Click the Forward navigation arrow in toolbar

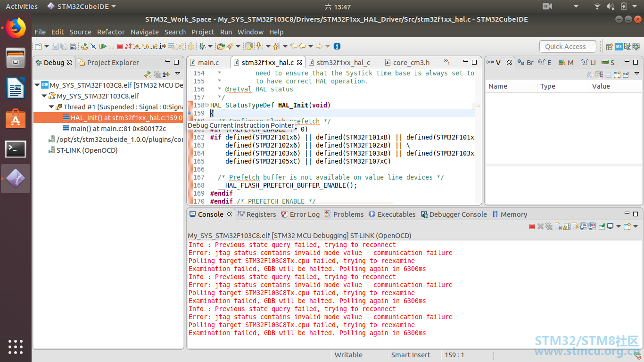point(319,46)
